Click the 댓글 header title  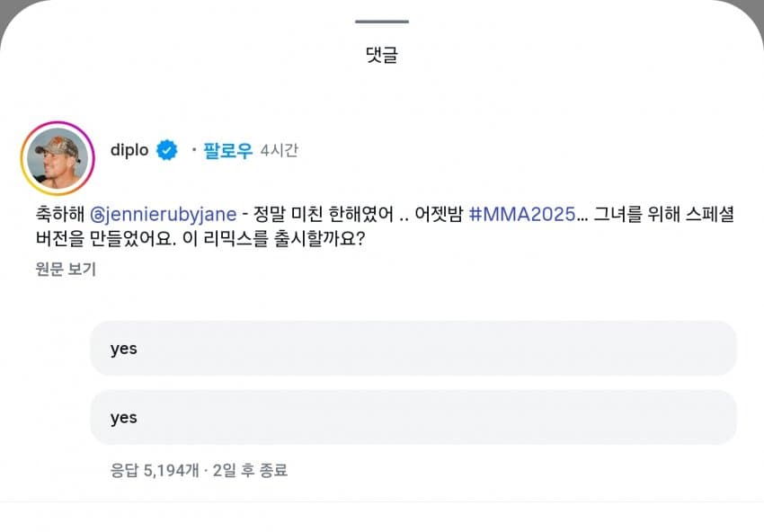coord(381,54)
